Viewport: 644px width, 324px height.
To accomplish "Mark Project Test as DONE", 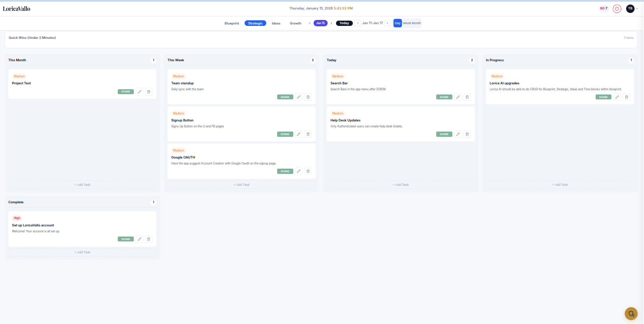I will [125, 91].
